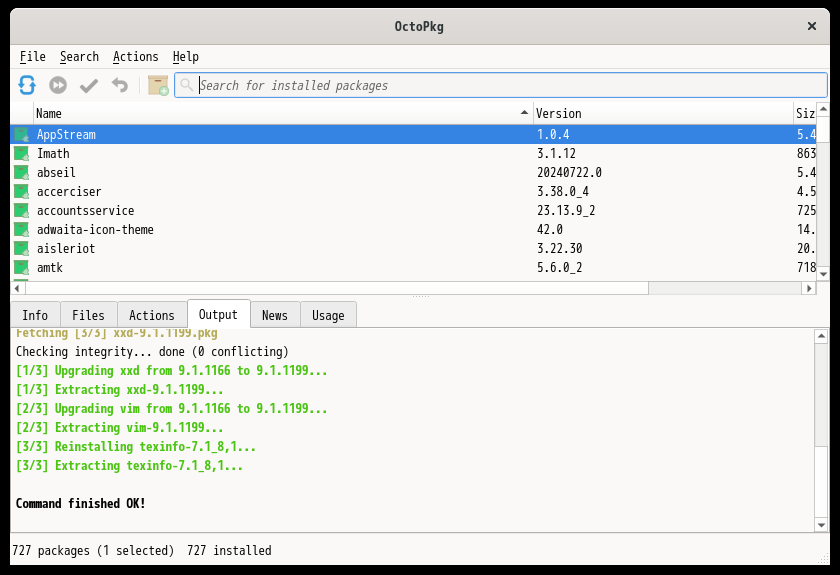Focus the installed packages search field
Viewport: 840px width, 575px height.
tap(510, 85)
